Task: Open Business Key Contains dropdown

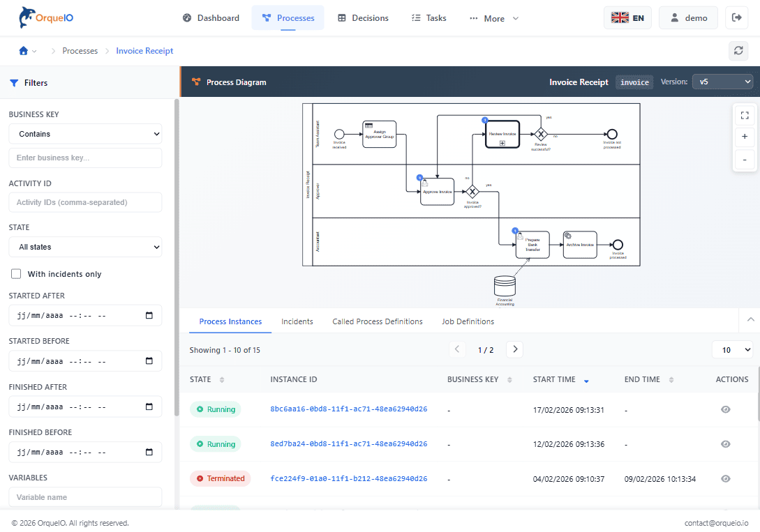Action: [85, 134]
